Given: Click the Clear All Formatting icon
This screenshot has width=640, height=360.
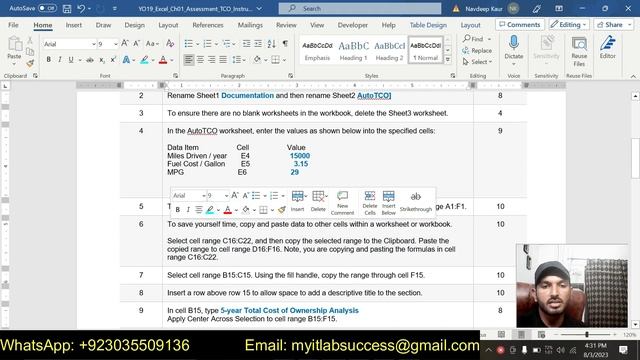Looking at the screenshot, I should click(x=170, y=44).
